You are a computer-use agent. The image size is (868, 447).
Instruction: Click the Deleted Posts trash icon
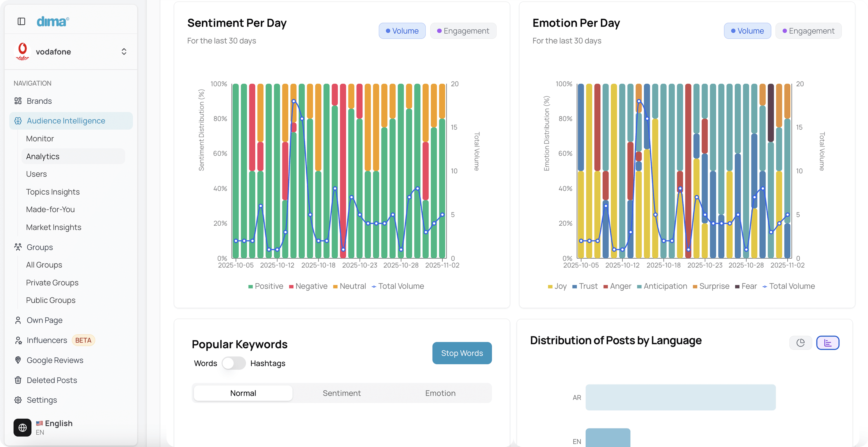pyautogui.click(x=18, y=380)
